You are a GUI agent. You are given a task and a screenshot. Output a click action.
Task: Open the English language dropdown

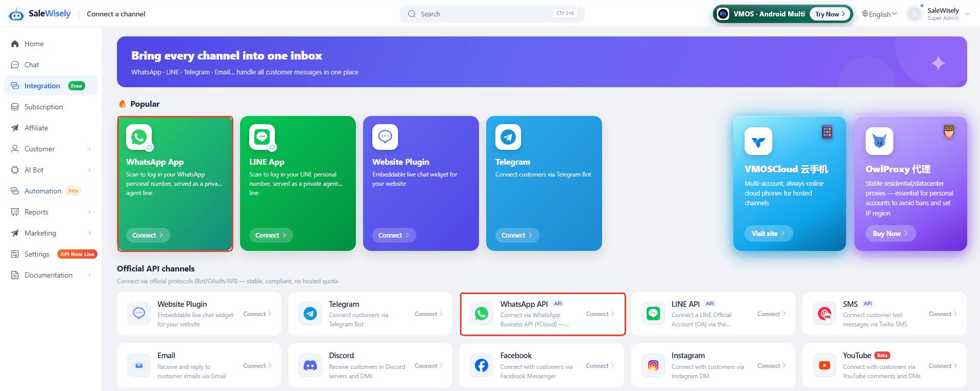879,14
